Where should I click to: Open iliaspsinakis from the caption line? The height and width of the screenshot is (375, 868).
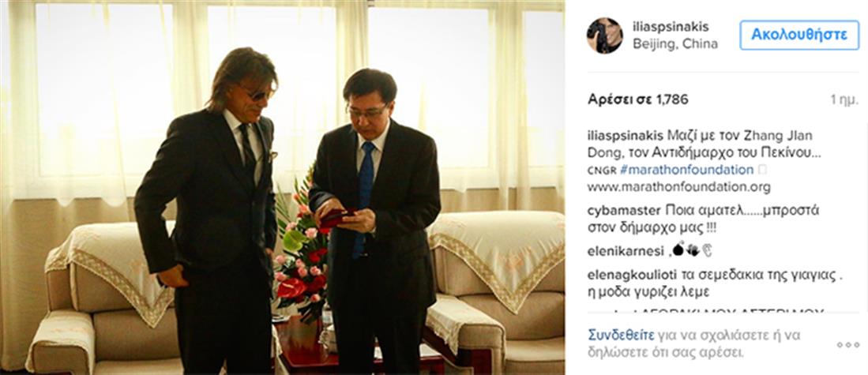click(x=626, y=136)
